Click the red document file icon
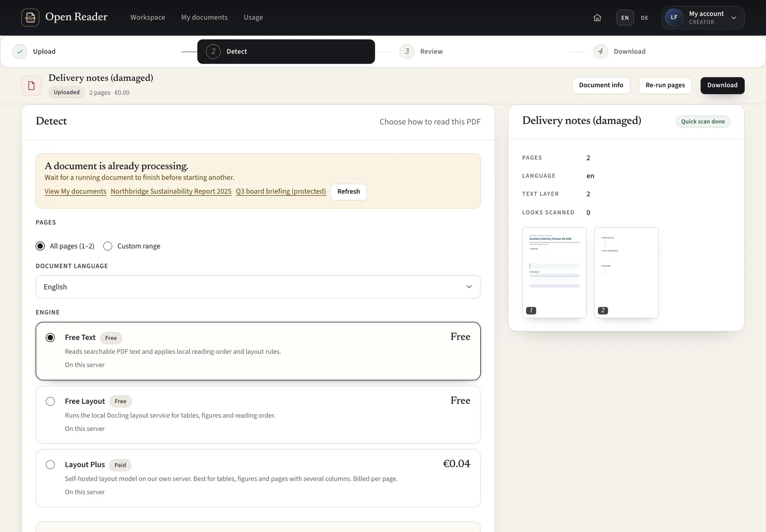The height and width of the screenshot is (532, 766). tap(31, 86)
